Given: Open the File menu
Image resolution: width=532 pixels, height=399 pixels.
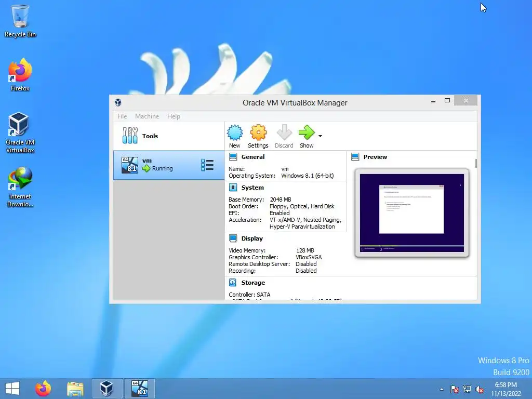Looking at the screenshot, I should [x=122, y=116].
